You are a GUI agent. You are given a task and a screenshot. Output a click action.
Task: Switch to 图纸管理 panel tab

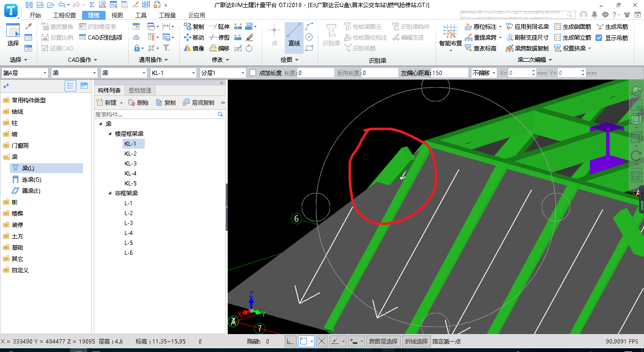pos(140,91)
